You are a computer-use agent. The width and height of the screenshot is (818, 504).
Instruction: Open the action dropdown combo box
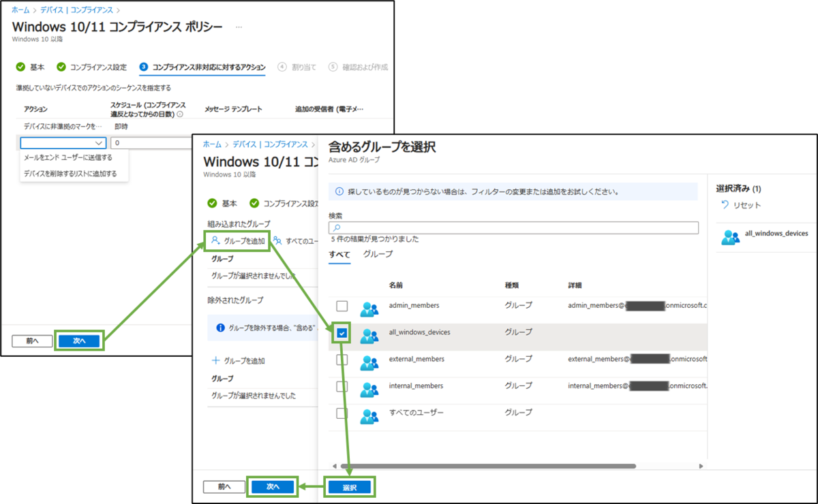pos(63,142)
